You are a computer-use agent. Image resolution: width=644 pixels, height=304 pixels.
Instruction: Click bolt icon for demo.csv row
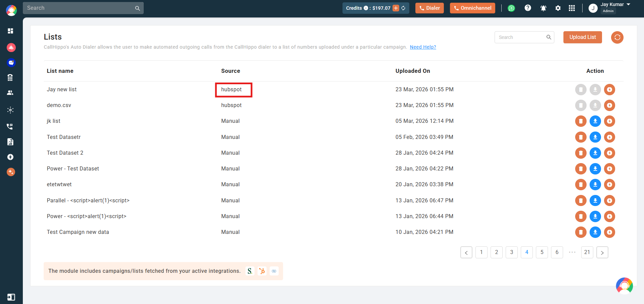(x=610, y=105)
